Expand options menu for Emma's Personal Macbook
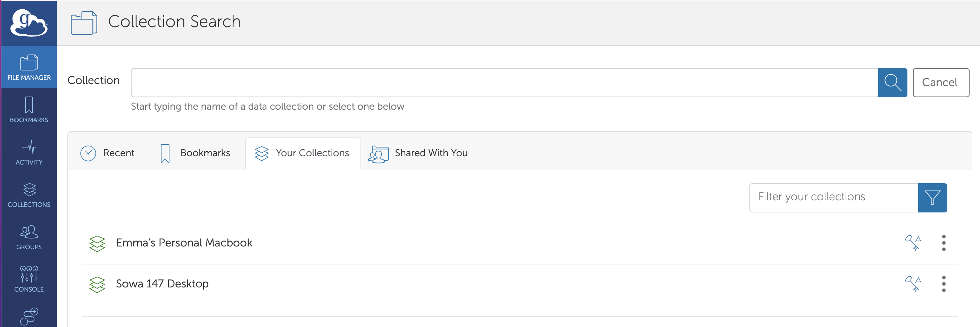 coord(944,243)
